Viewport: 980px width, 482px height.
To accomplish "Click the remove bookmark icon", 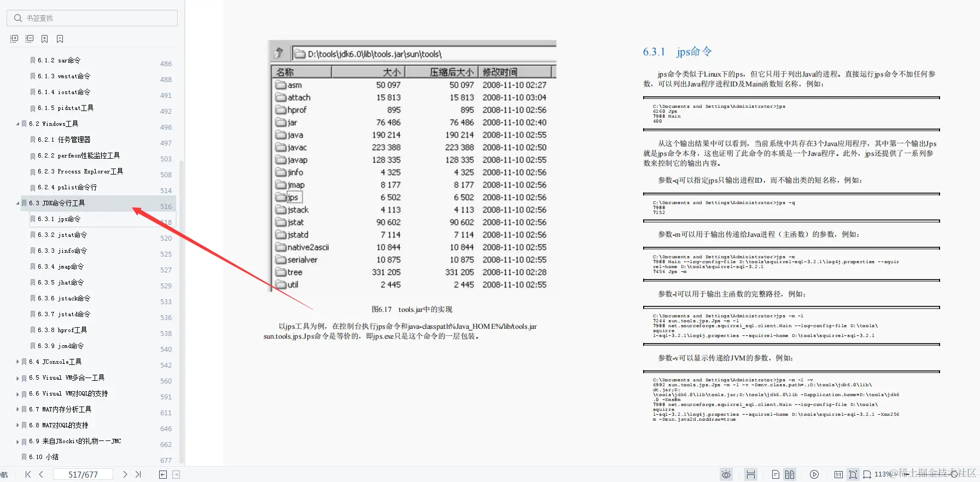I will [x=60, y=39].
